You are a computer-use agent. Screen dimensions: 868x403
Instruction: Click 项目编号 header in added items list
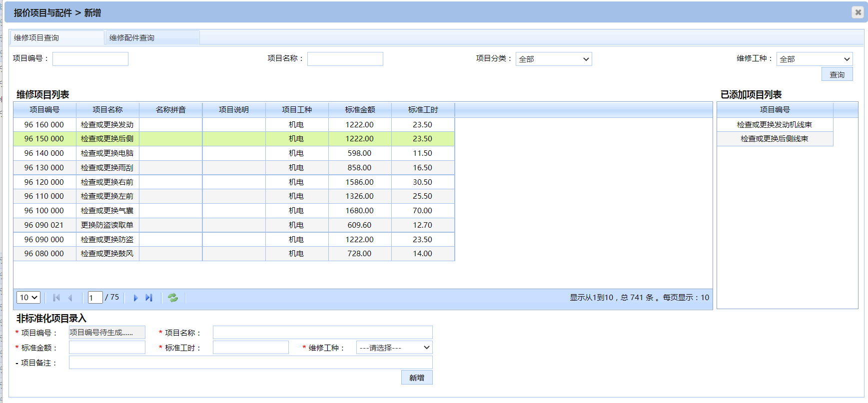[x=775, y=110]
